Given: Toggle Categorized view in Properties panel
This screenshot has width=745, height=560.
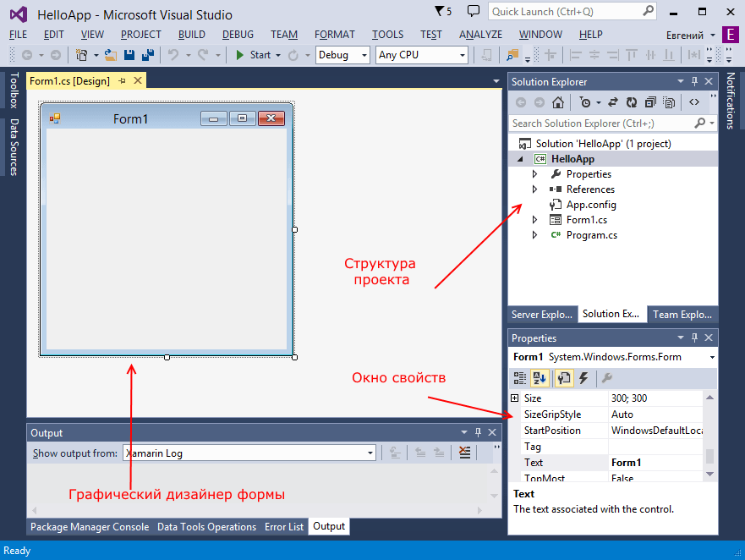Looking at the screenshot, I should (520, 378).
